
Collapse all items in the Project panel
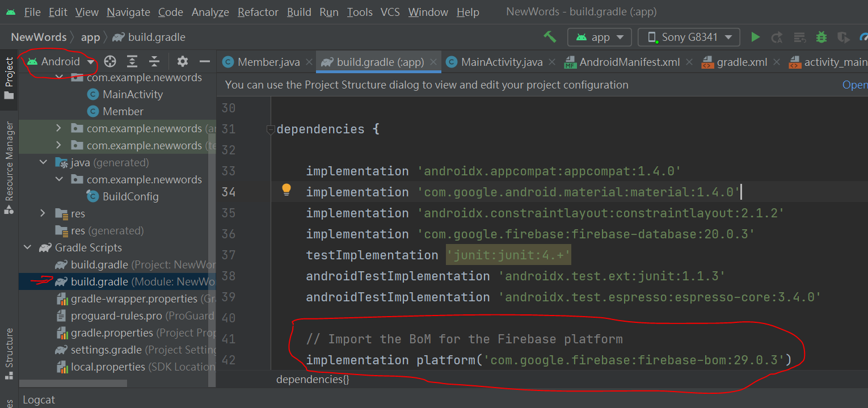tap(154, 61)
